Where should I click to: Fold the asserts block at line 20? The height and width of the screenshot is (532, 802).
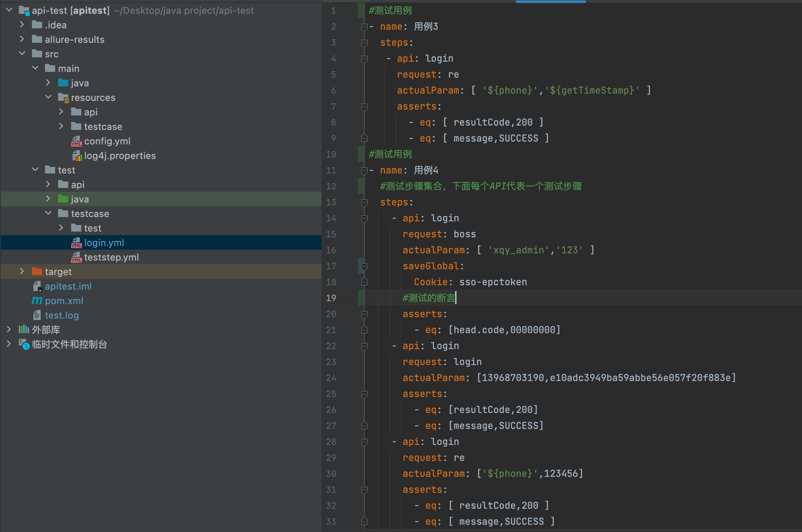coord(364,314)
